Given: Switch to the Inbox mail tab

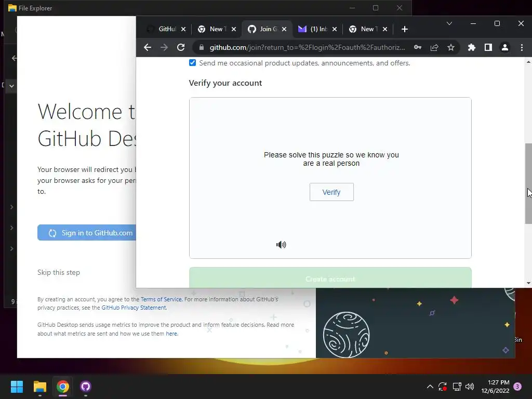Looking at the screenshot, I should (317, 29).
